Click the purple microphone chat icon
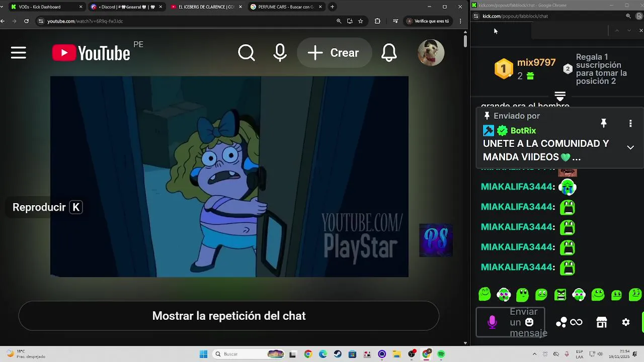This screenshot has width=644, height=362. click(x=492, y=322)
